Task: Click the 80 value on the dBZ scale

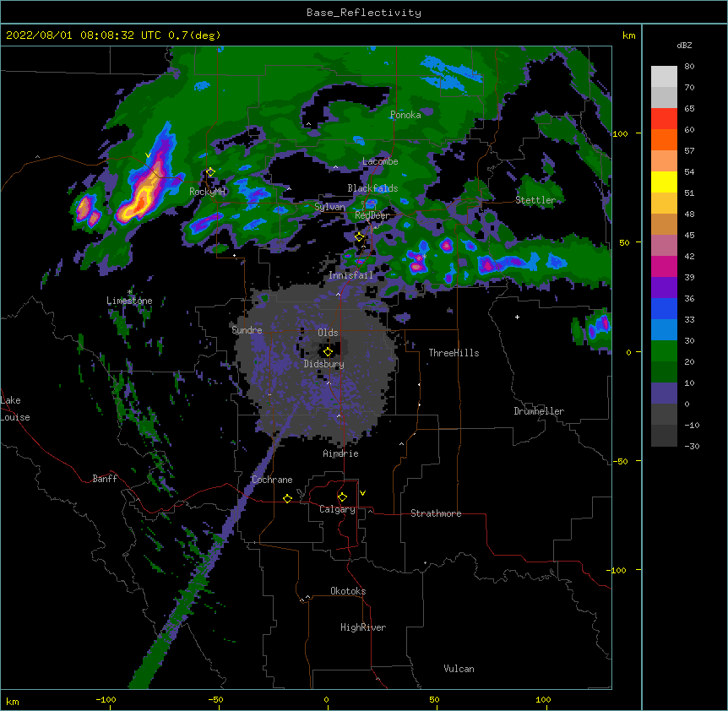Action: click(x=689, y=67)
